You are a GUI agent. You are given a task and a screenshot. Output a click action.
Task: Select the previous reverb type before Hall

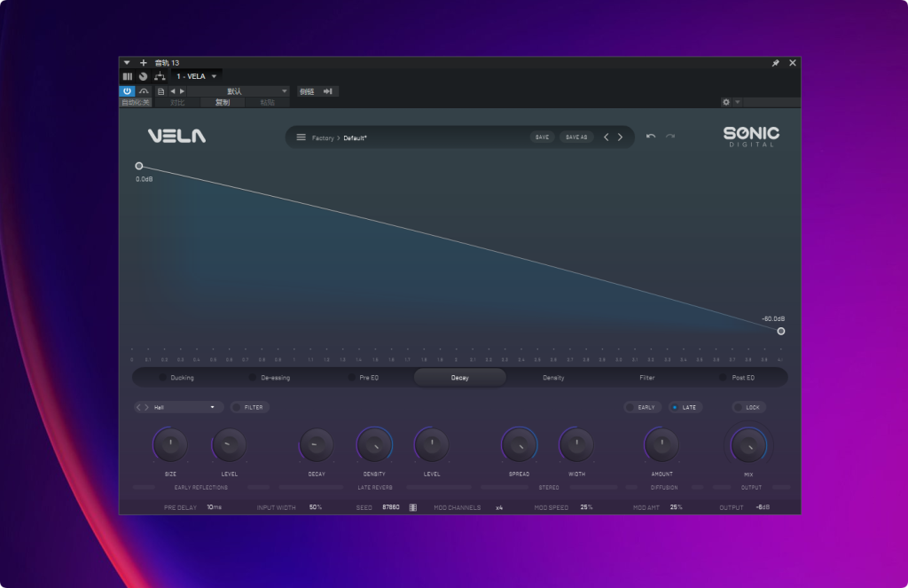click(138, 407)
